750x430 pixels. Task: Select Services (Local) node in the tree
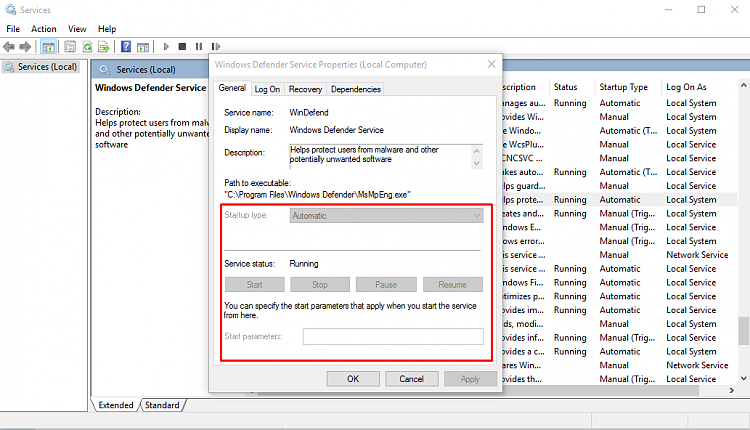[41, 67]
